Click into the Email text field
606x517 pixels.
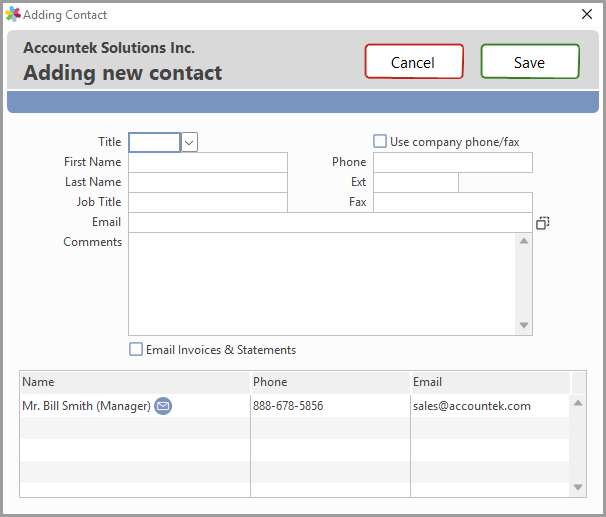tap(330, 223)
